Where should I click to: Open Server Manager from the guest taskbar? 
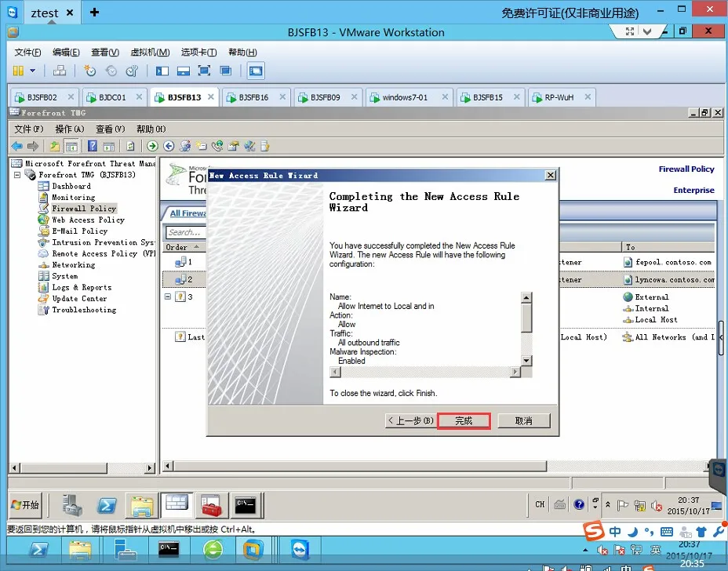[x=72, y=506]
